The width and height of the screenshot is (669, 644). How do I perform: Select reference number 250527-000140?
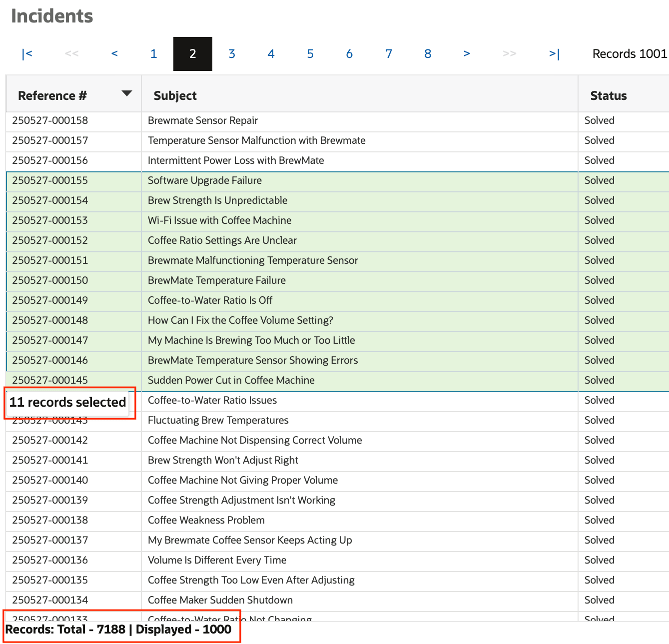point(50,480)
